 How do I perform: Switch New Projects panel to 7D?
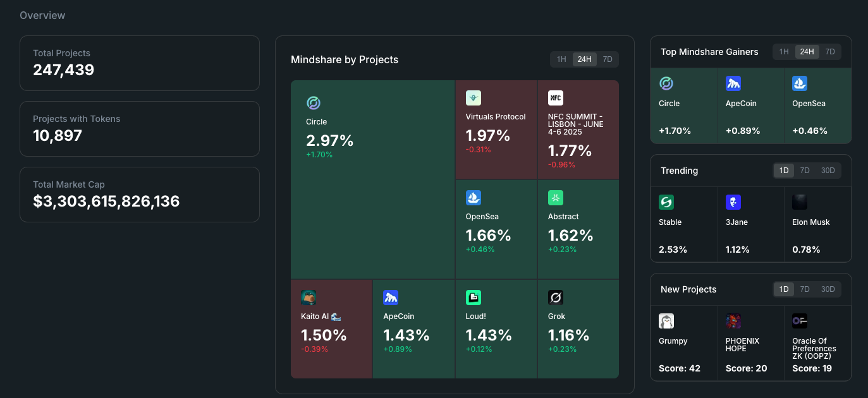pos(805,289)
